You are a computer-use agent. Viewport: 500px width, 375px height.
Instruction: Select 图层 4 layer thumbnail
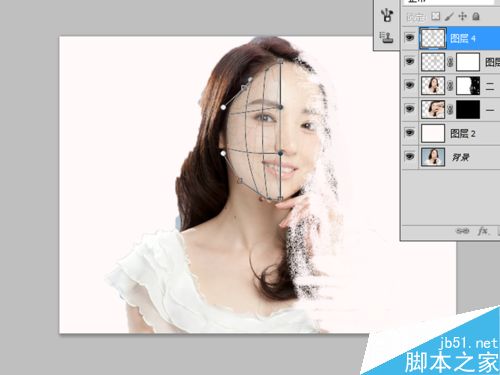[x=433, y=38]
